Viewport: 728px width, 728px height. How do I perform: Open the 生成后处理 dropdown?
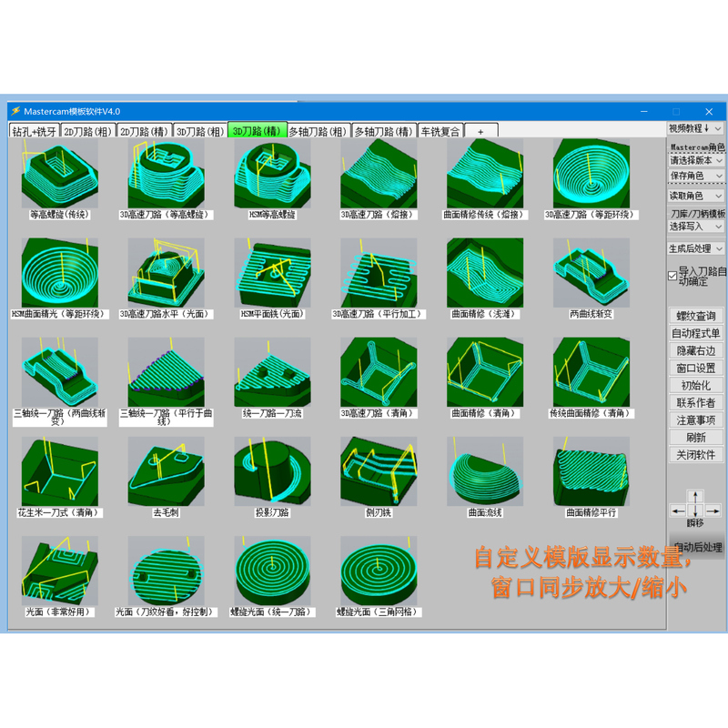[x=695, y=248]
